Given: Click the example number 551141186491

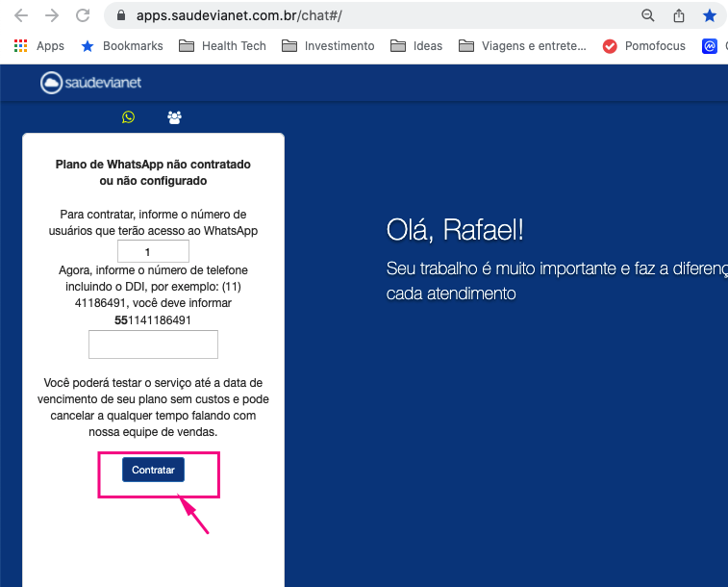Looking at the screenshot, I should click(153, 320).
